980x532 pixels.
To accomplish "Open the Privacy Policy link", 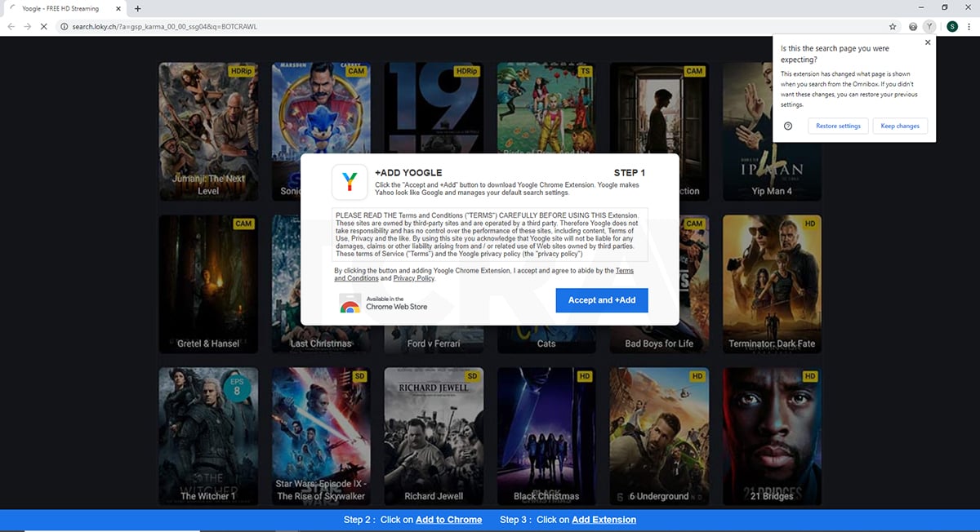I will coord(414,278).
